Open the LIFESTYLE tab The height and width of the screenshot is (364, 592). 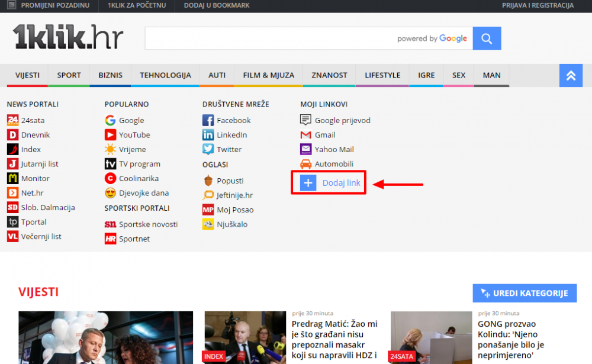point(382,76)
